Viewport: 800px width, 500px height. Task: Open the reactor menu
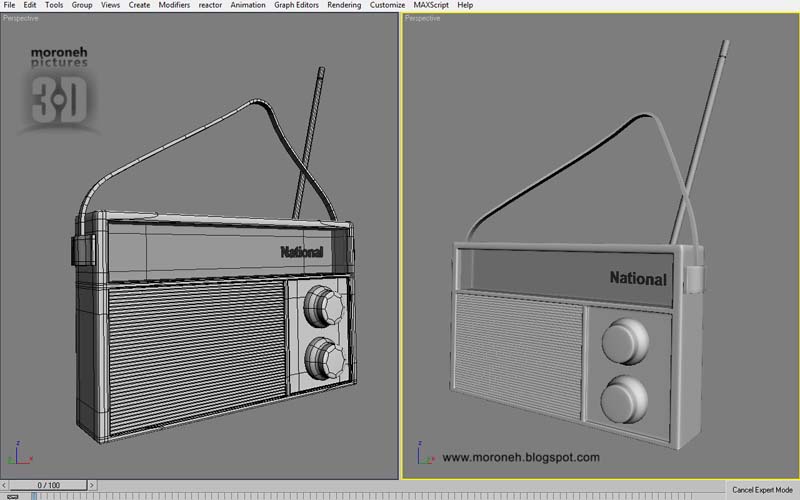(x=210, y=5)
